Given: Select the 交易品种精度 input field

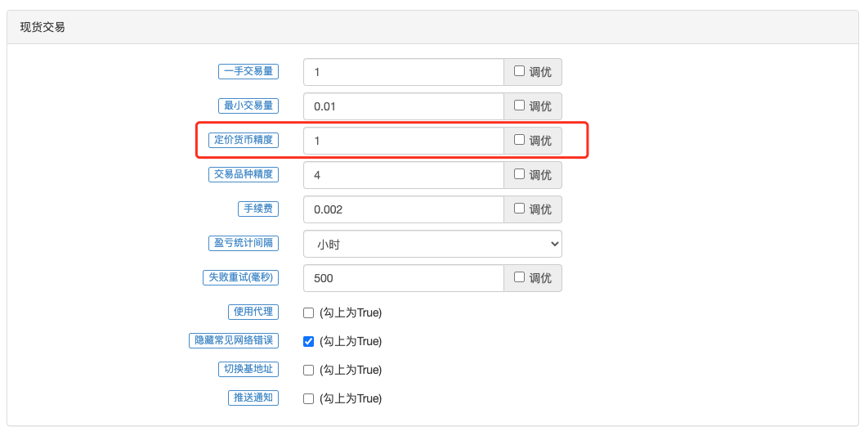Looking at the screenshot, I should (403, 175).
